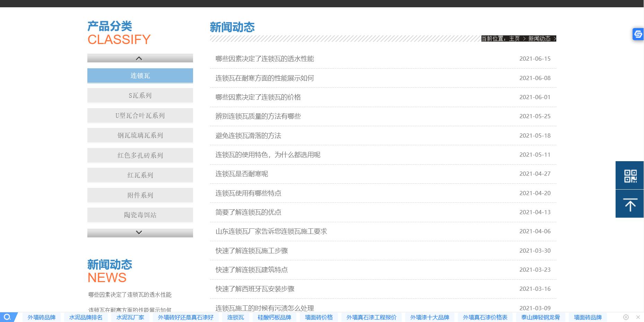Select the 陶瓷毒饵站 category
Image resolution: width=644 pixels, height=322 pixels.
(140, 215)
